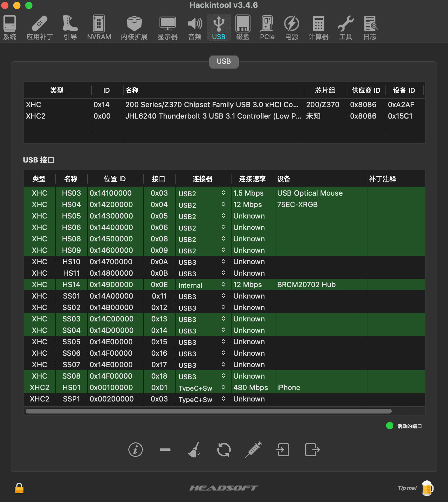
Task: Click the SS07 port name cell
Action: 71,365
